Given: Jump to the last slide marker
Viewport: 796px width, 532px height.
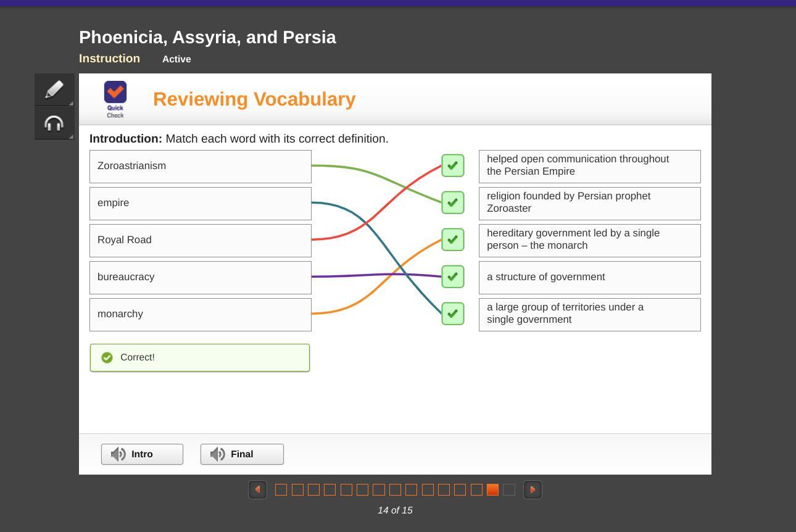Looking at the screenshot, I should pyautogui.click(x=509, y=489).
